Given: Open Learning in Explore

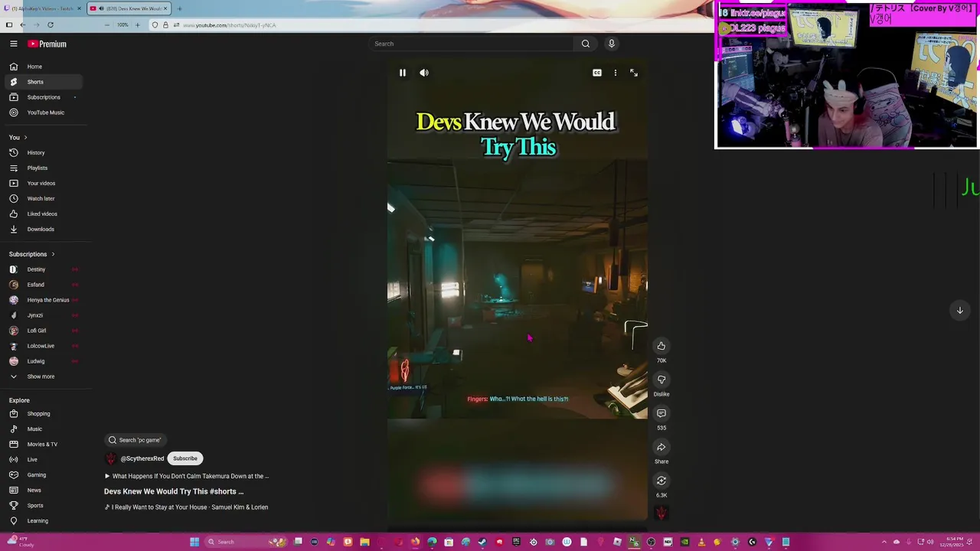Looking at the screenshot, I should coord(45,521).
